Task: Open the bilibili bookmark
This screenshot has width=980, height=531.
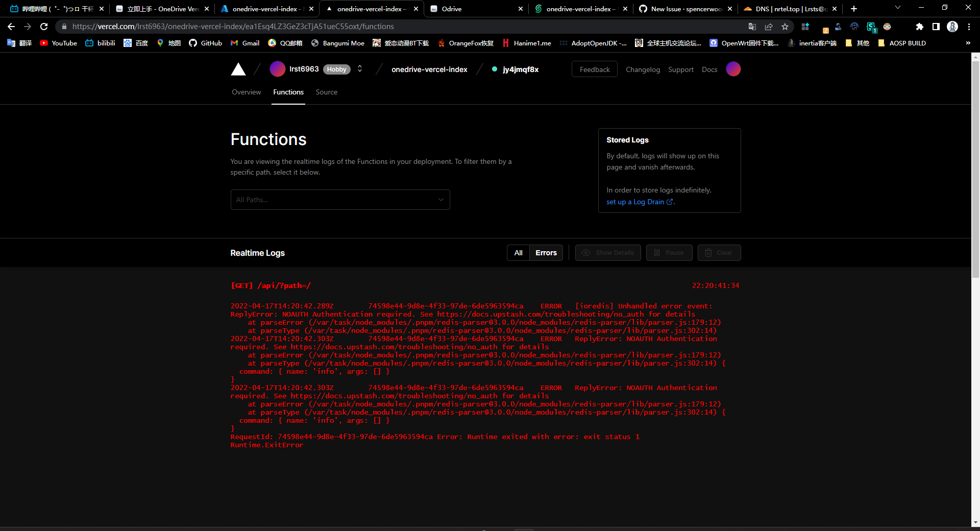Action: pos(100,43)
